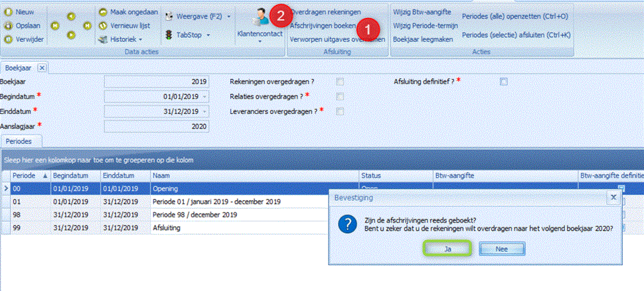
Task: Click the Nieuw record icon
Action: (x=9, y=12)
